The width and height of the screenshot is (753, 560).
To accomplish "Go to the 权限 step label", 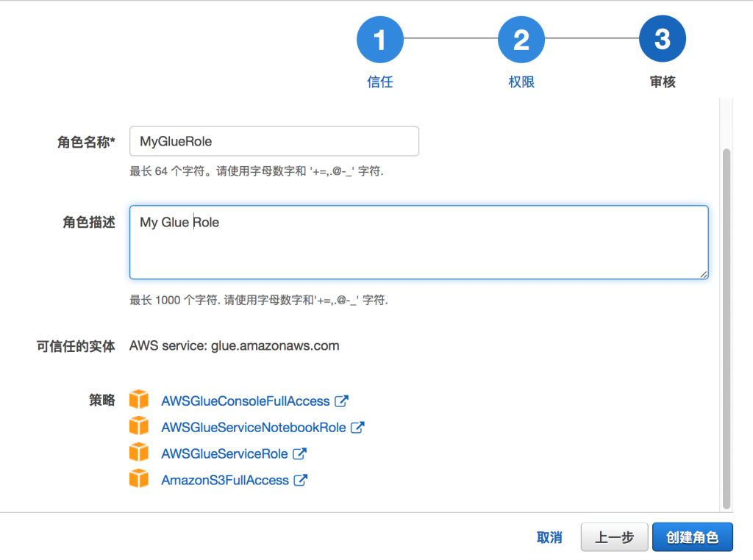I will click(521, 82).
